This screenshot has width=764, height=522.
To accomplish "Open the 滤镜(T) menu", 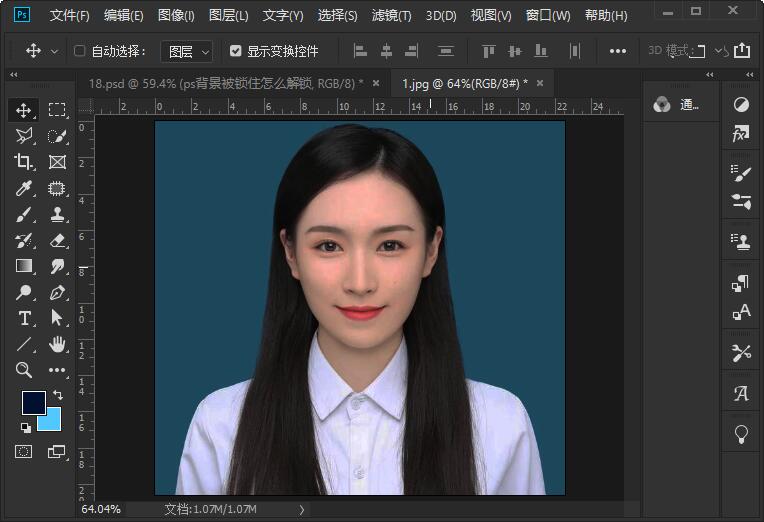I will pos(391,16).
